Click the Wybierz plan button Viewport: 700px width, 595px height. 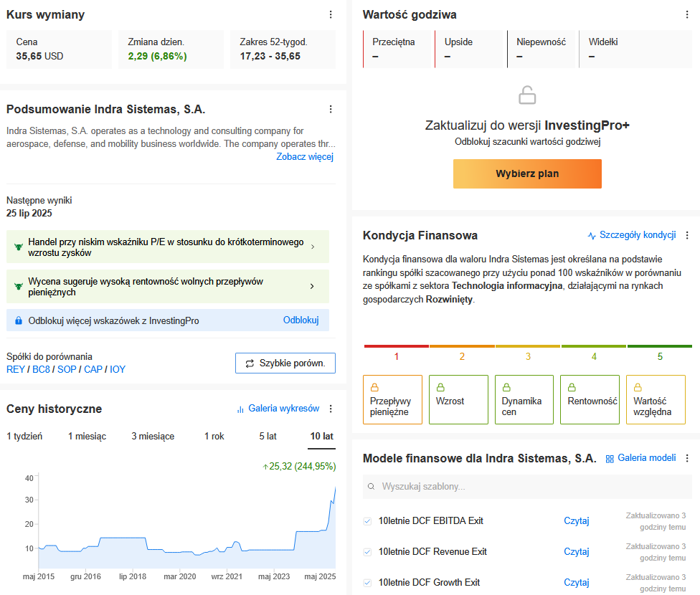(x=527, y=173)
